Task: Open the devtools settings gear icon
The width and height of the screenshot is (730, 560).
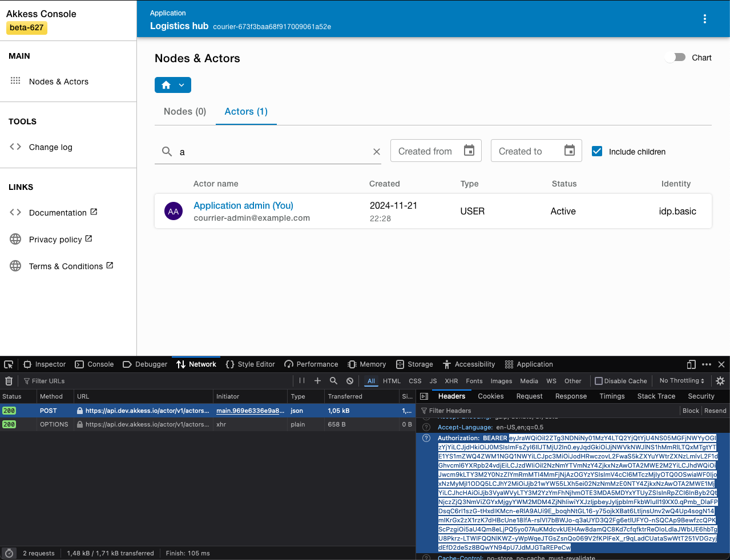Action: [x=720, y=381]
